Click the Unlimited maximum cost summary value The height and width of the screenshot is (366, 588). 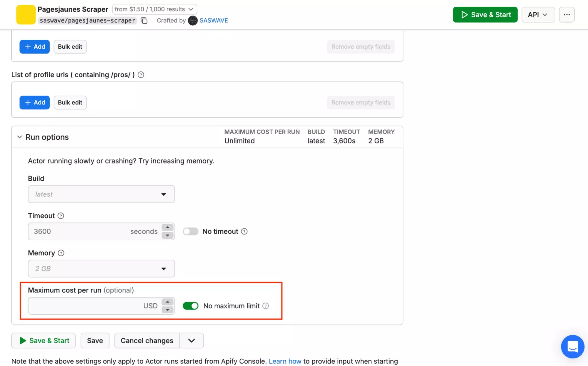click(x=239, y=141)
